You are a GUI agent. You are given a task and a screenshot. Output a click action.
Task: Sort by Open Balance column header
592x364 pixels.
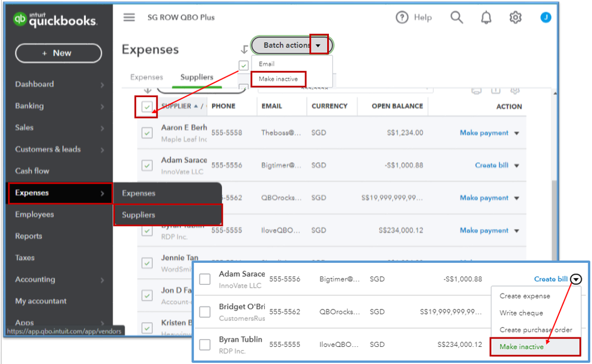tap(397, 107)
